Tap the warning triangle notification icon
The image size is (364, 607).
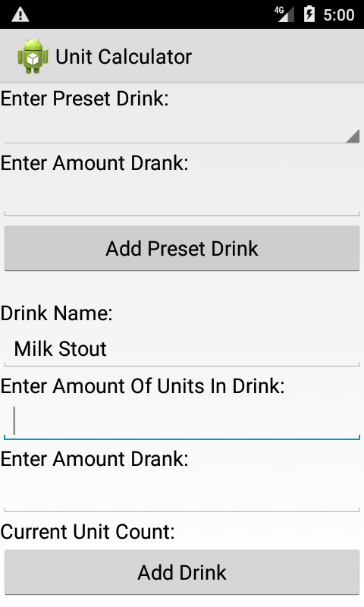(x=20, y=14)
